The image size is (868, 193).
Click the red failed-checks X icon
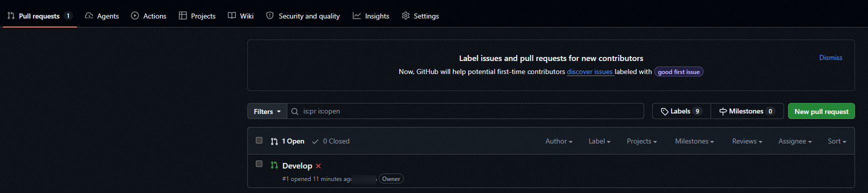coord(318,166)
